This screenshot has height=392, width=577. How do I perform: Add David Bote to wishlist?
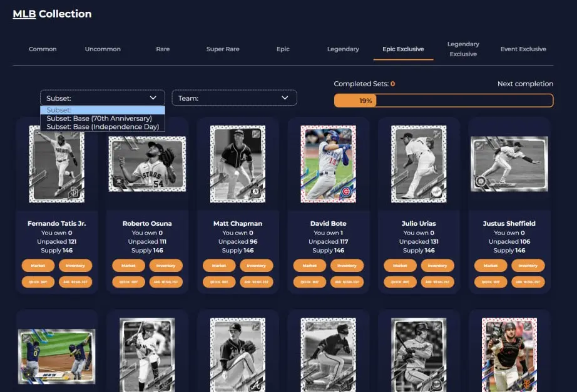pos(347,282)
